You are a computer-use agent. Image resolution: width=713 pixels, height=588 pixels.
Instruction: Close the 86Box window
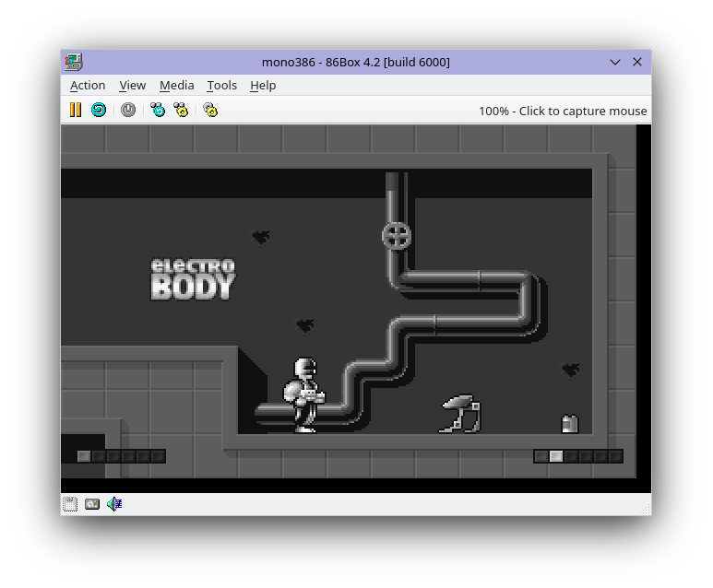tap(637, 62)
